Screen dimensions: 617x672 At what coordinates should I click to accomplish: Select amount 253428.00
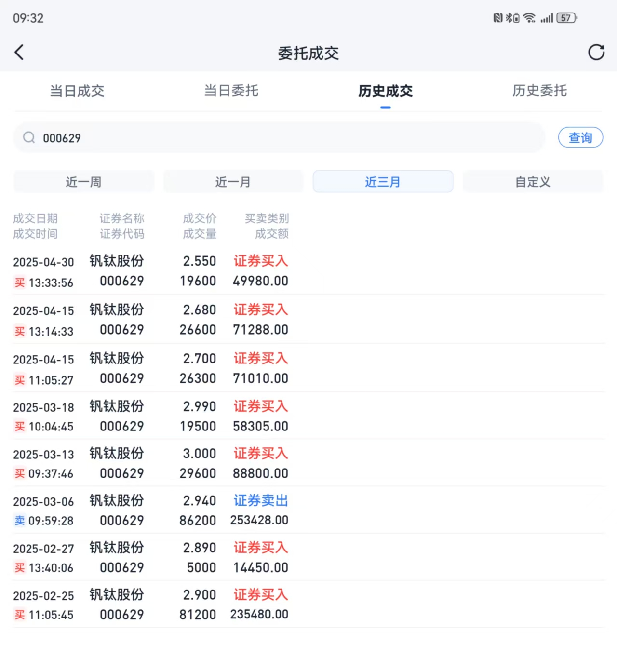click(259, 520)
